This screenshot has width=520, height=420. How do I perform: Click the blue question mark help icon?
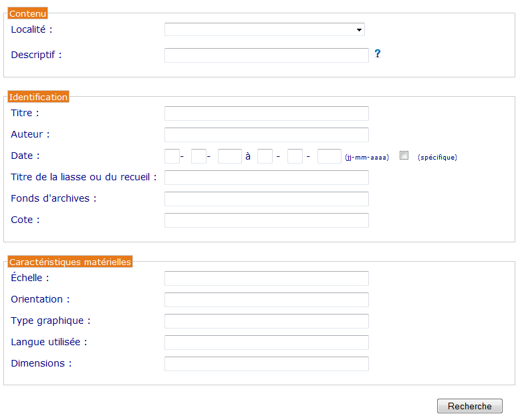pos(378,53)
